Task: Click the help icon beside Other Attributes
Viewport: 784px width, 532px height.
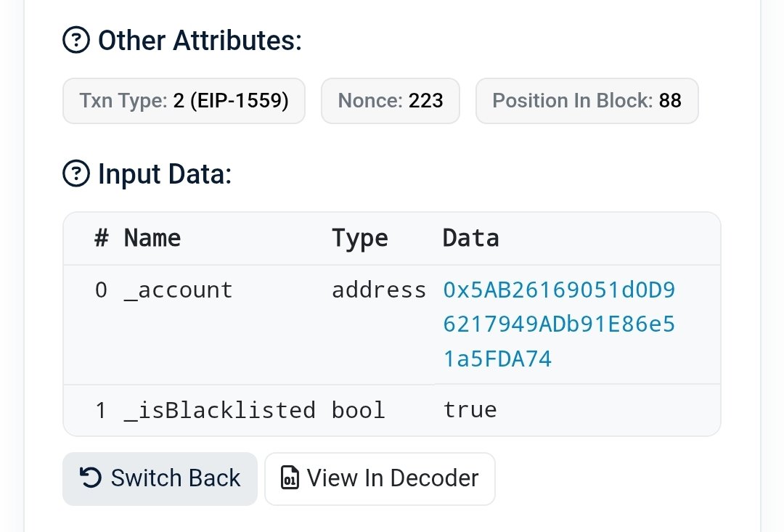Action: pos(76,40)
